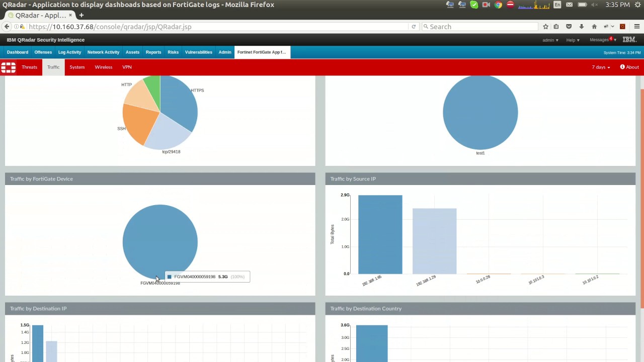Open the system monitor graph indicator

(x=533, y=5)
